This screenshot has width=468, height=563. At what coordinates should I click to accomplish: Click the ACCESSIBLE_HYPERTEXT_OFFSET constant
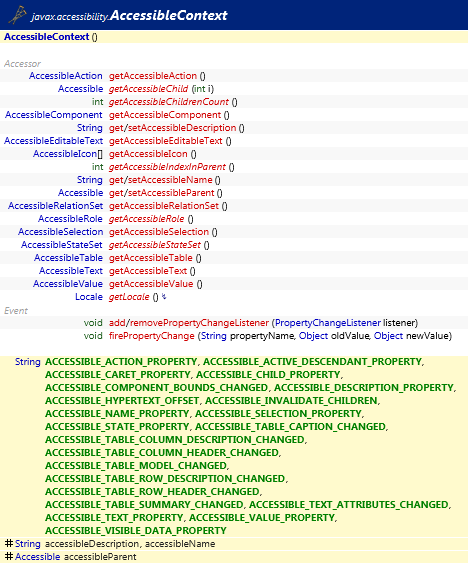(x=122, y=400)
